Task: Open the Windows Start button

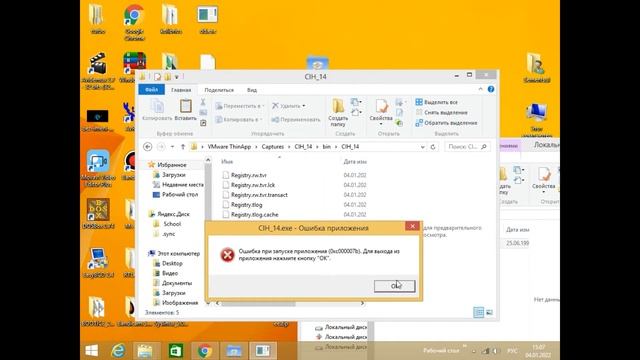Action: pyautogui.click(x=92, y=351)
